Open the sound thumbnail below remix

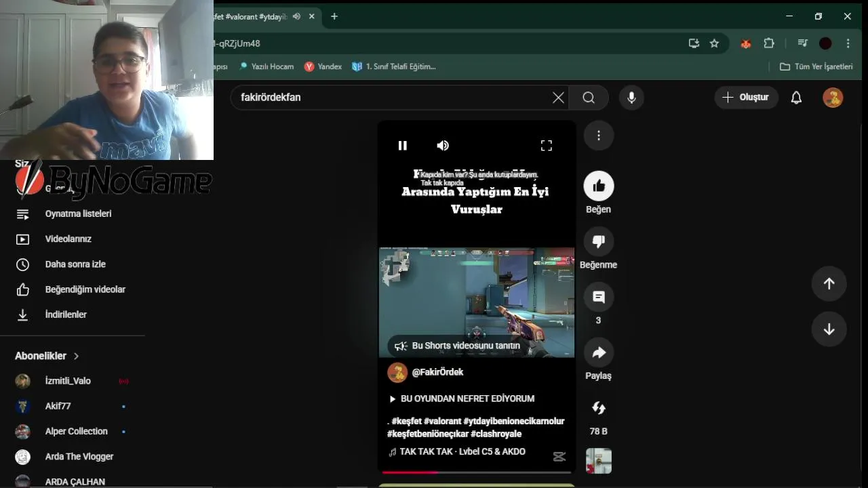[599, 461]
